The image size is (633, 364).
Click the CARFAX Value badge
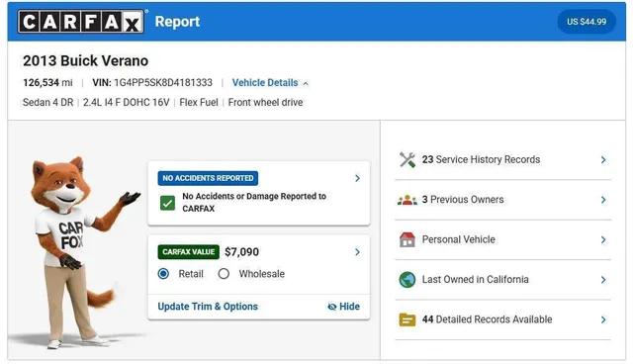click(x=189, y=252)
